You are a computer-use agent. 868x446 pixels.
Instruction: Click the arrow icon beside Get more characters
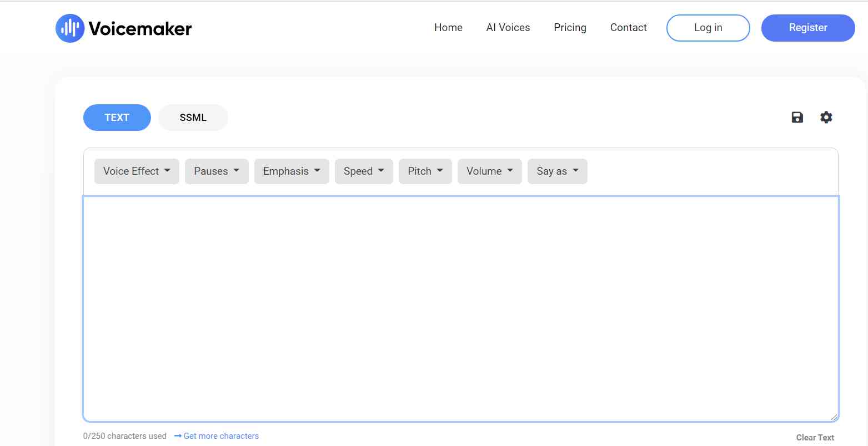pos(178,436)
